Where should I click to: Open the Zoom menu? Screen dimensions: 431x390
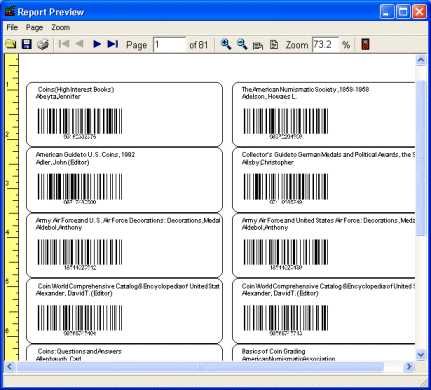pyautogui.click(x=60, y=27)
